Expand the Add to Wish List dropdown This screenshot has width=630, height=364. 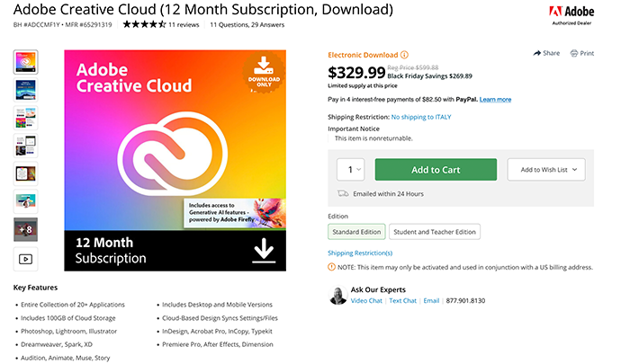[x=546, y=169]
